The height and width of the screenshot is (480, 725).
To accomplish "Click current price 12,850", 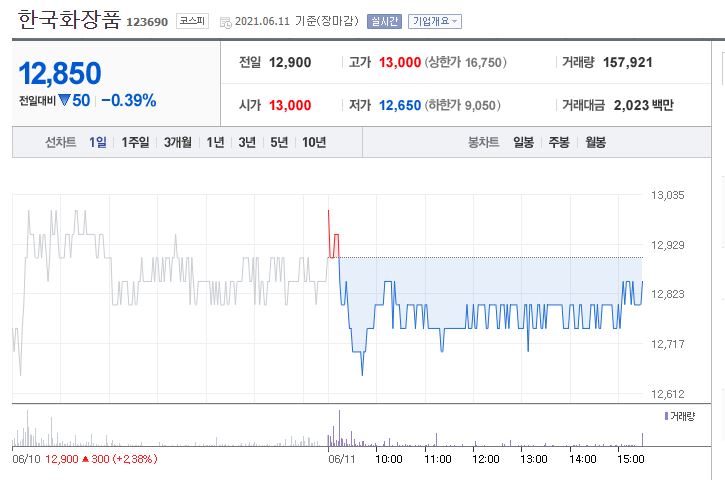I will [x=60, y=74].
